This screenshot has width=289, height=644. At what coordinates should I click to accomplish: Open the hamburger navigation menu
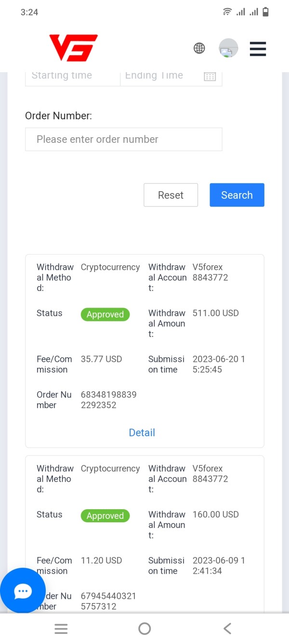click(x=258, y=49)
